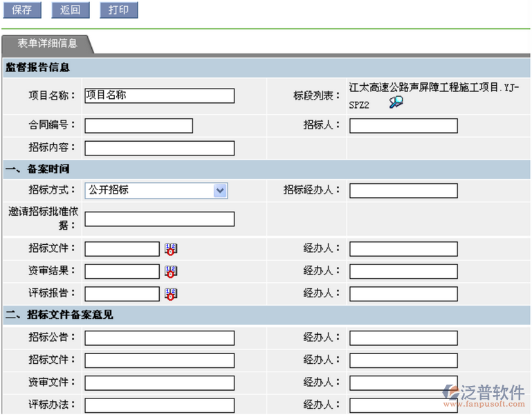Focus the 项目名称 text field

(159, 95)
